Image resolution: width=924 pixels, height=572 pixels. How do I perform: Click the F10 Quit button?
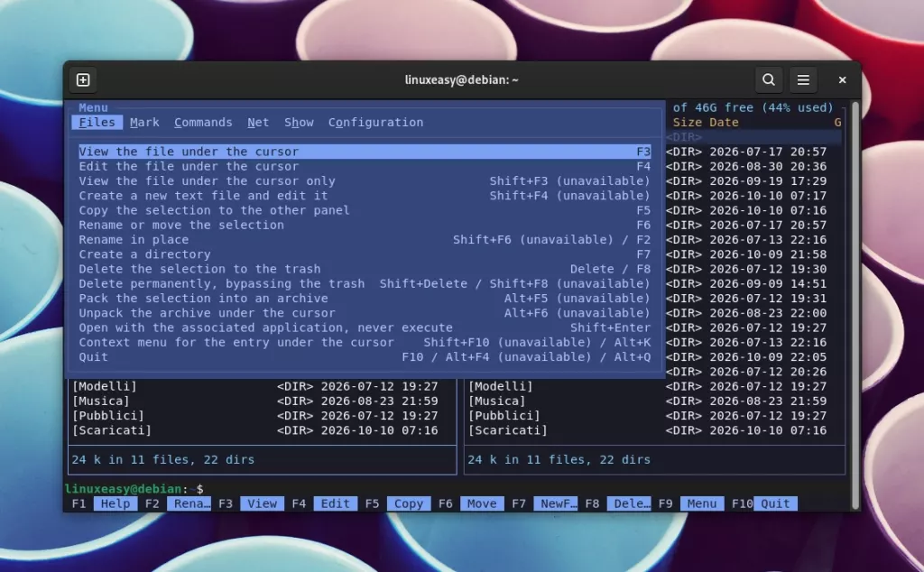tap(775, 503)
